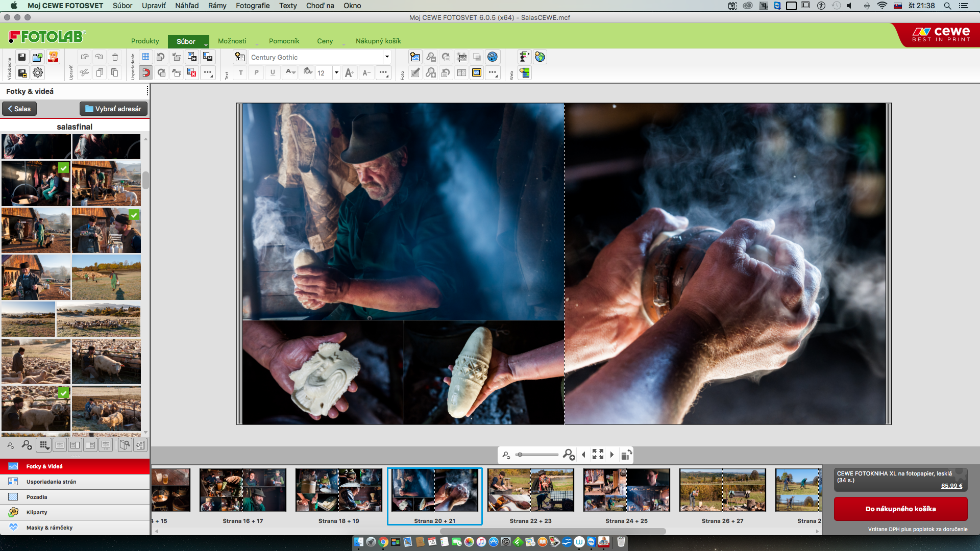Click the save project floppy icon
Viewport: 980px width, 551px height.
click(x=22, y=57)
